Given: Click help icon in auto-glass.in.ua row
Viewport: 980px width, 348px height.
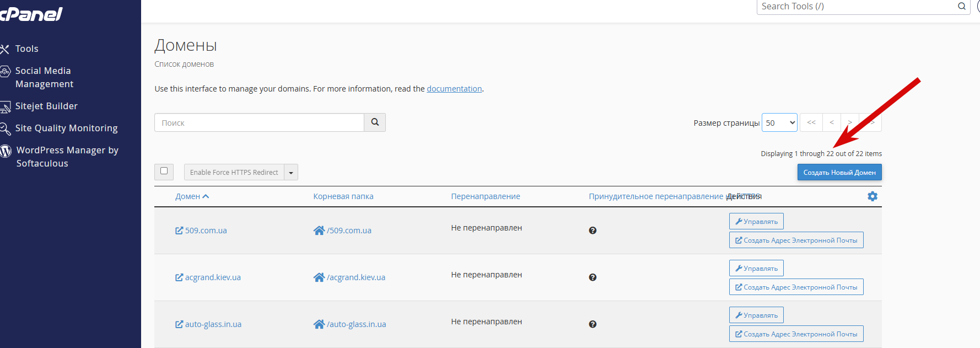Looking at the screenshot, I should [x=593, y=324].
